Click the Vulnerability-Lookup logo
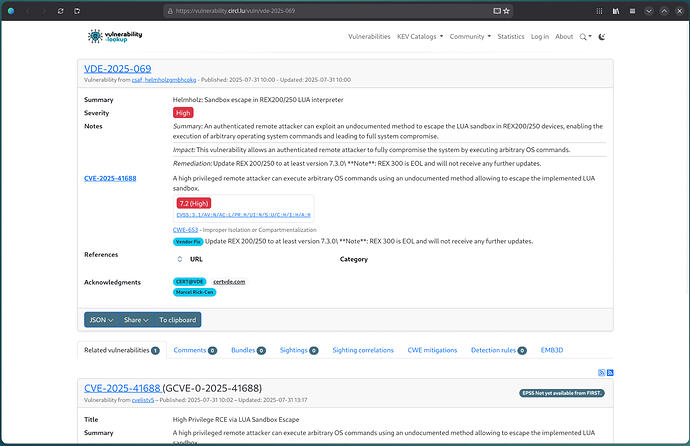 click(x=116, y=36)
